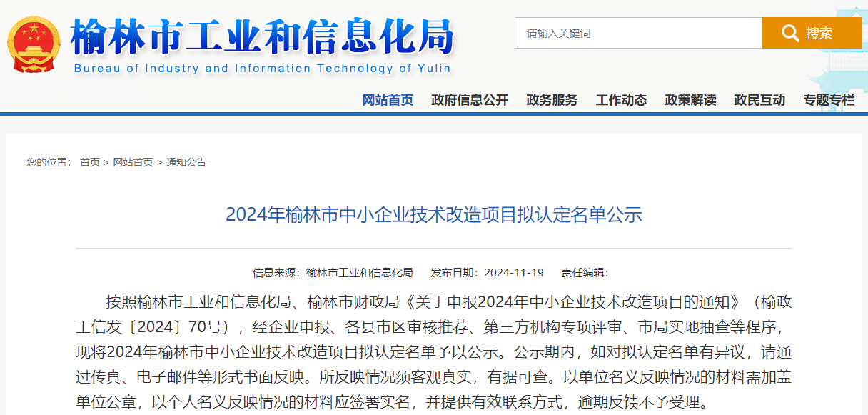868x415 pixels.
Task: Click the 发布日期：2024-11-19 text
Action: click(487, 273)
